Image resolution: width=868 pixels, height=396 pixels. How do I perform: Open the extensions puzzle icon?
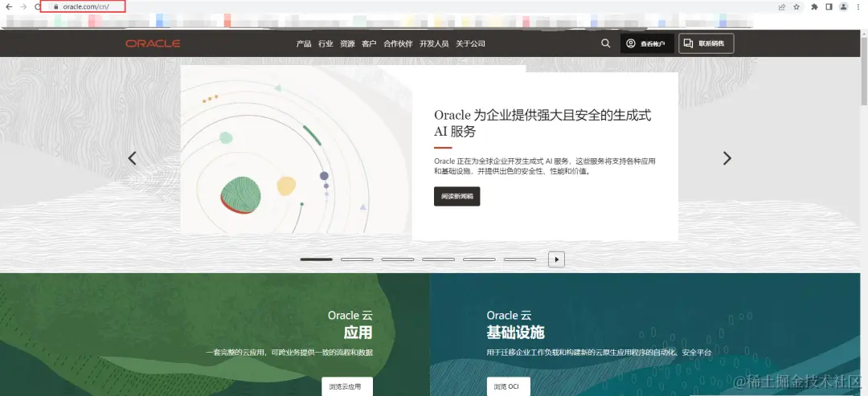[x=814, y=6]
